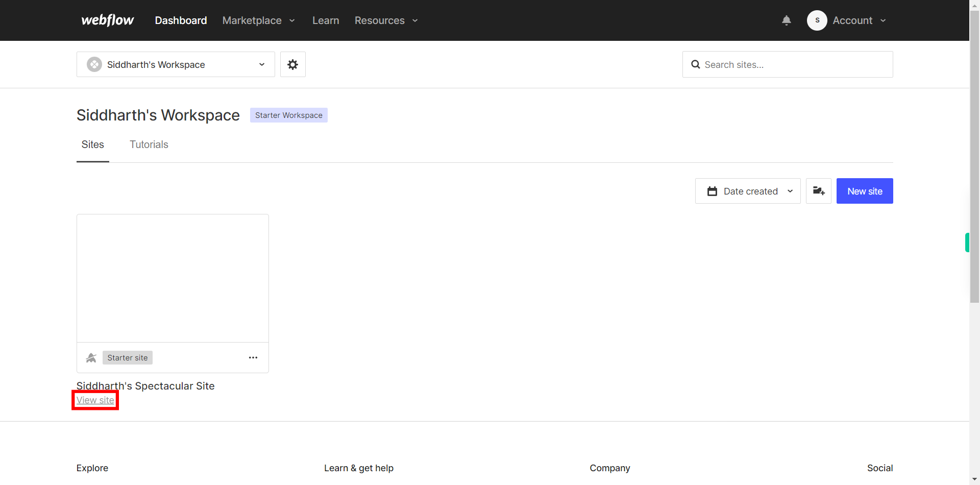Click the workspace avatar icon
The image size is (980, 485).
click(x=94, y=64)
